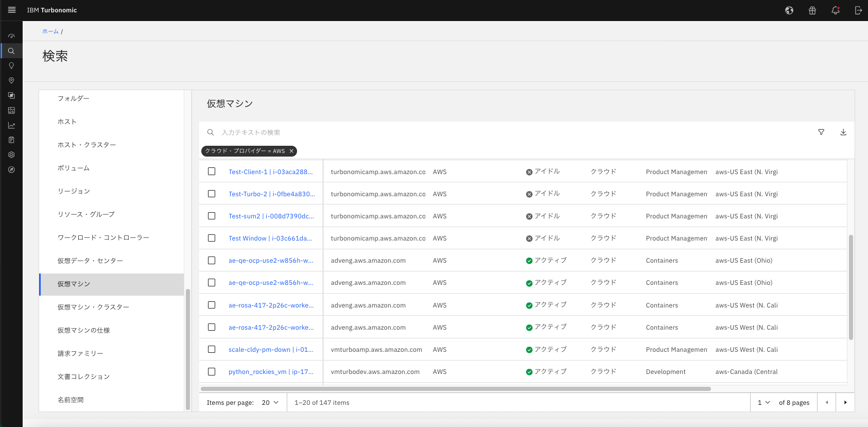Open the filter icon above table
Image resolution: width=868 pixels, height=427 pixels.
coord(821,132)
